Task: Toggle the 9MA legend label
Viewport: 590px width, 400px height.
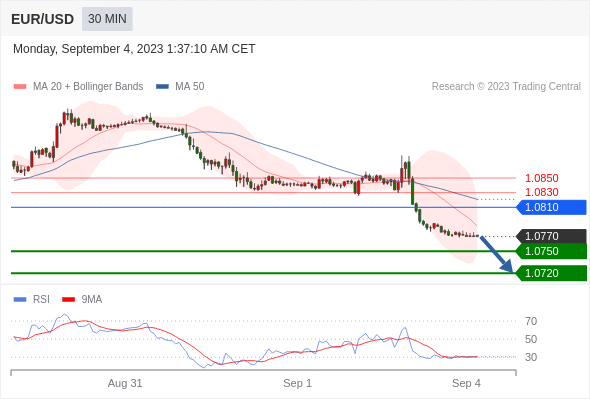Action: pos(92,300)
